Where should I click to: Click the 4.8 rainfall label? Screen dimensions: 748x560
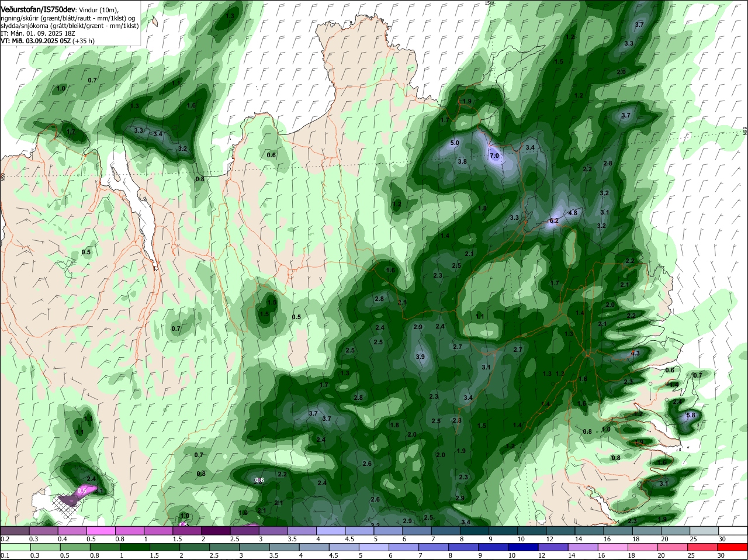point(573,213)
